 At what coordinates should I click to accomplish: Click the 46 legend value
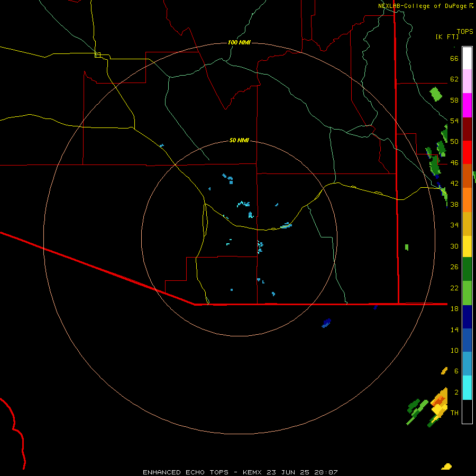click(x=454, y=163)
